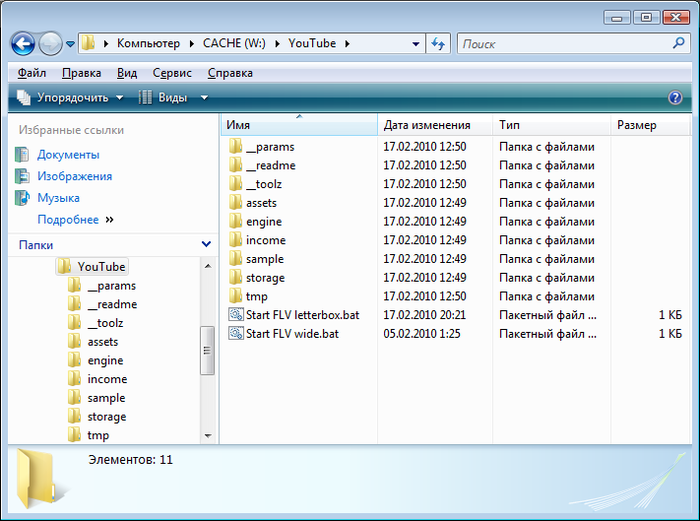Select the engine folder icon in file list

pos(236,221)
